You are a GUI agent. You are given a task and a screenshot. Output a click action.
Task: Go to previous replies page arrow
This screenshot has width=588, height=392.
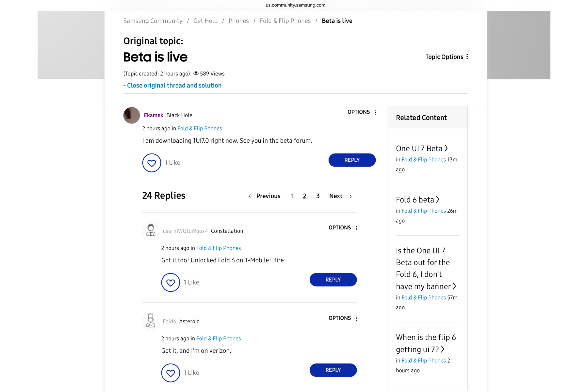coord(250,196)
